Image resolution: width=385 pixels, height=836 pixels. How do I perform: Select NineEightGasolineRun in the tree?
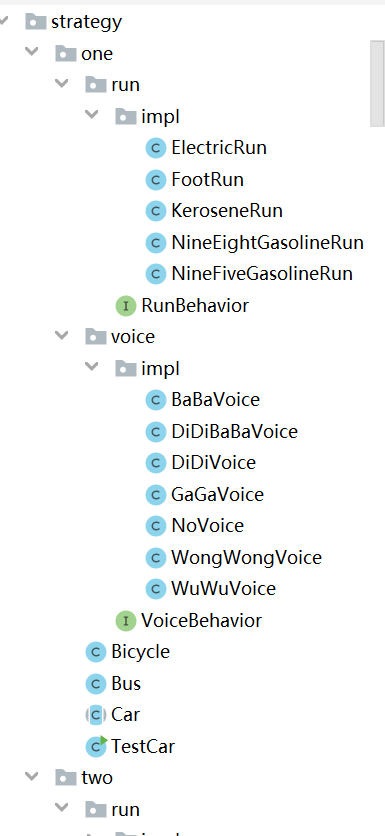267,243
